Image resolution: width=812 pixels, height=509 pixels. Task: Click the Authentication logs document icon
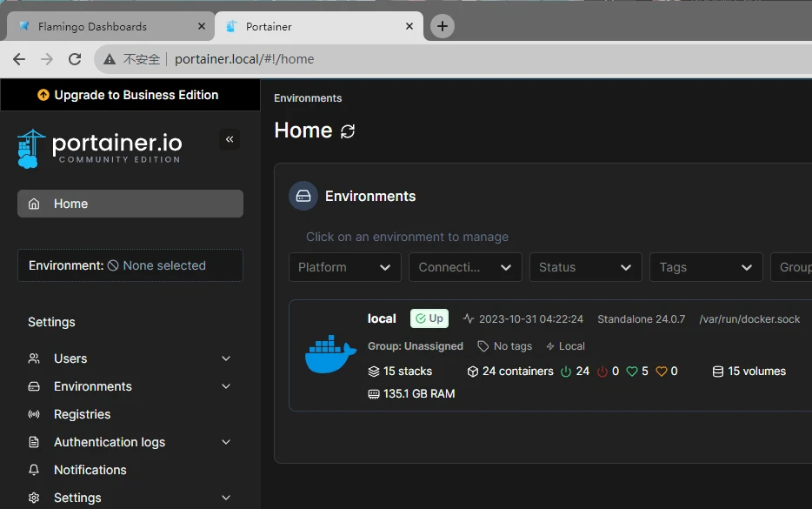34,442
